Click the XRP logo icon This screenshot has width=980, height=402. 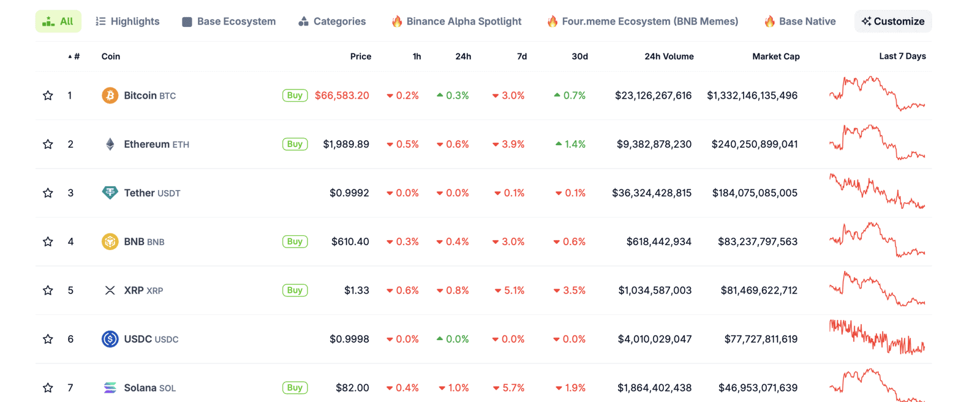pos(110,290)
